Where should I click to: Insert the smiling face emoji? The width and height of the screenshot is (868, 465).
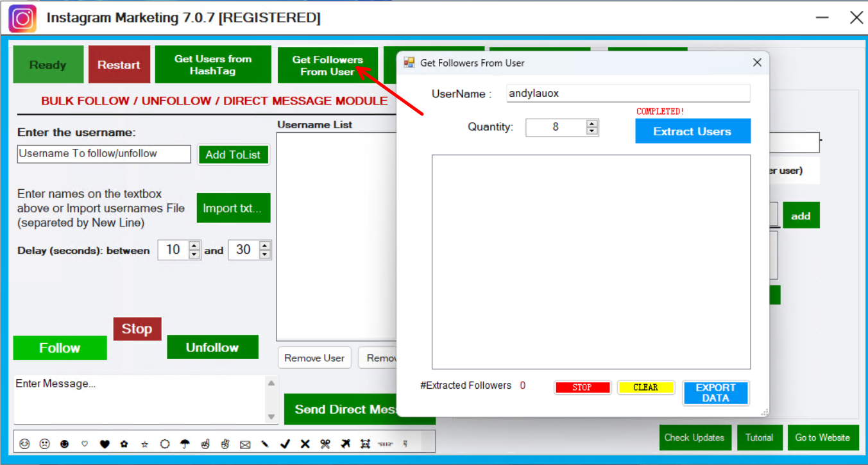[25, 443]
